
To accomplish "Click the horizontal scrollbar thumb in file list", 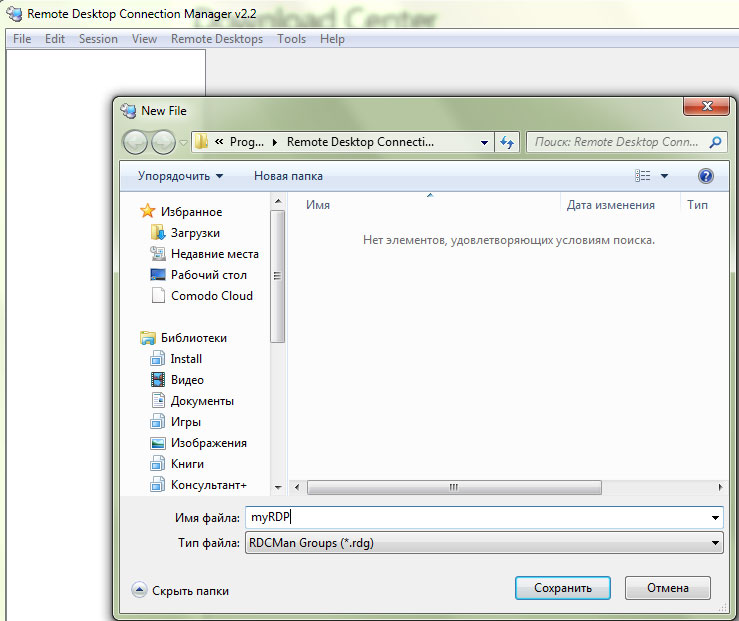I will coord(454,487).
